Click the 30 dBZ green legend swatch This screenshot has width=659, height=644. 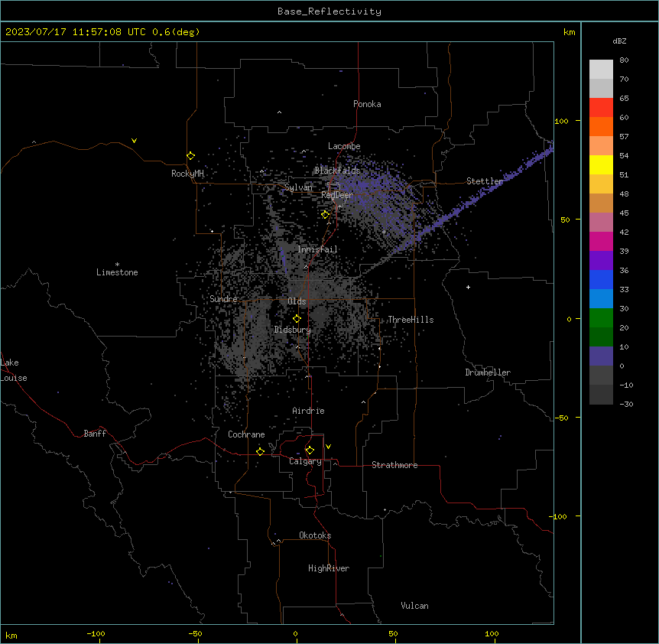tap(601, 318)
